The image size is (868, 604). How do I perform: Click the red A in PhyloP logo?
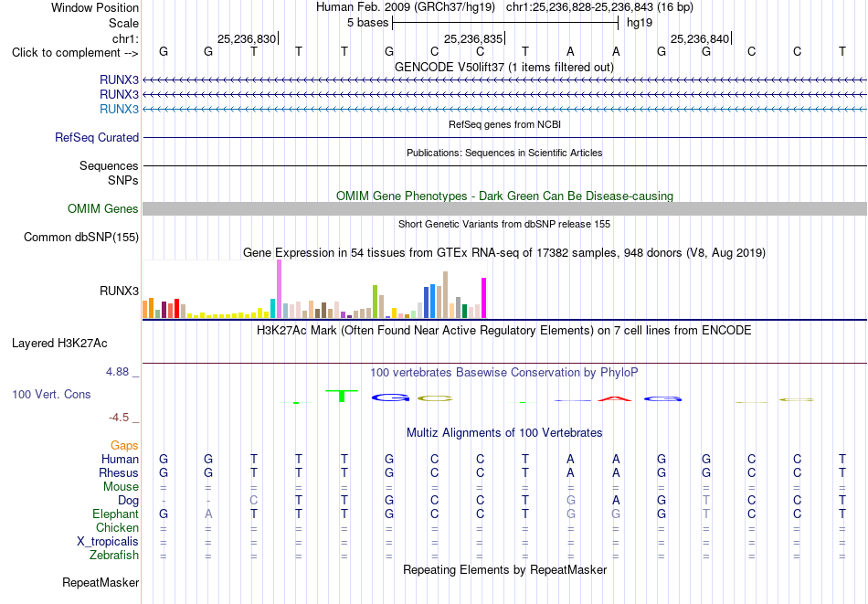coord(615,398)
